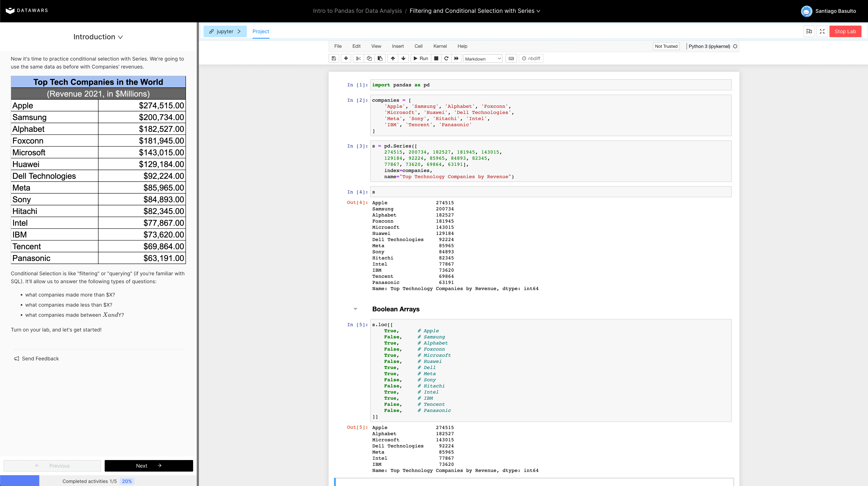Open the cell type Markdown dropdown
The image size is (868, 486).
pyautogui.click(x=482, y=59)
